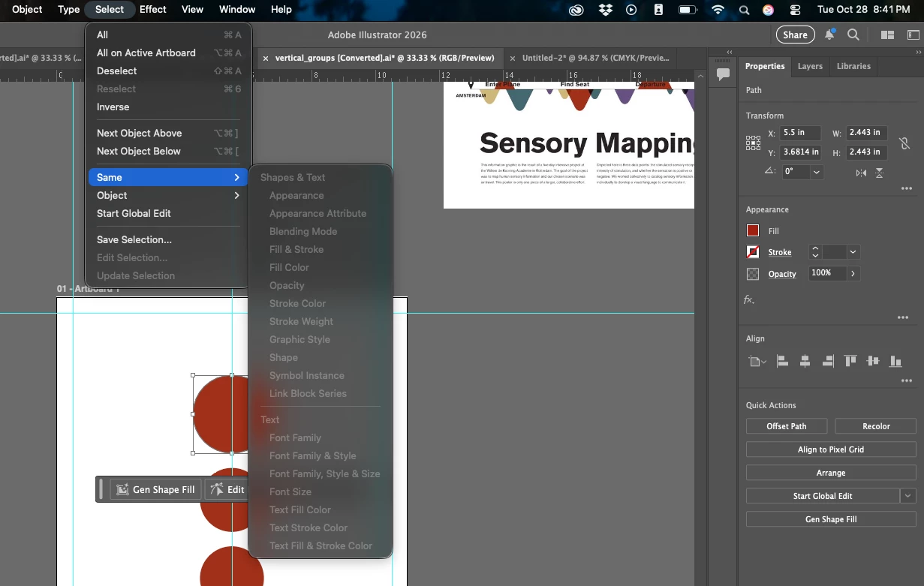Viewport: 924px width, 586px height.
Task: Align selection to vertical center
Action: coord(872,362)
